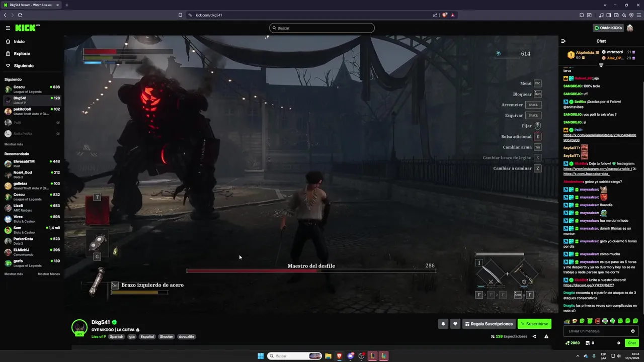Toggle browser sidebar panel icon
644x362 pixels.
tap(609, 15)
